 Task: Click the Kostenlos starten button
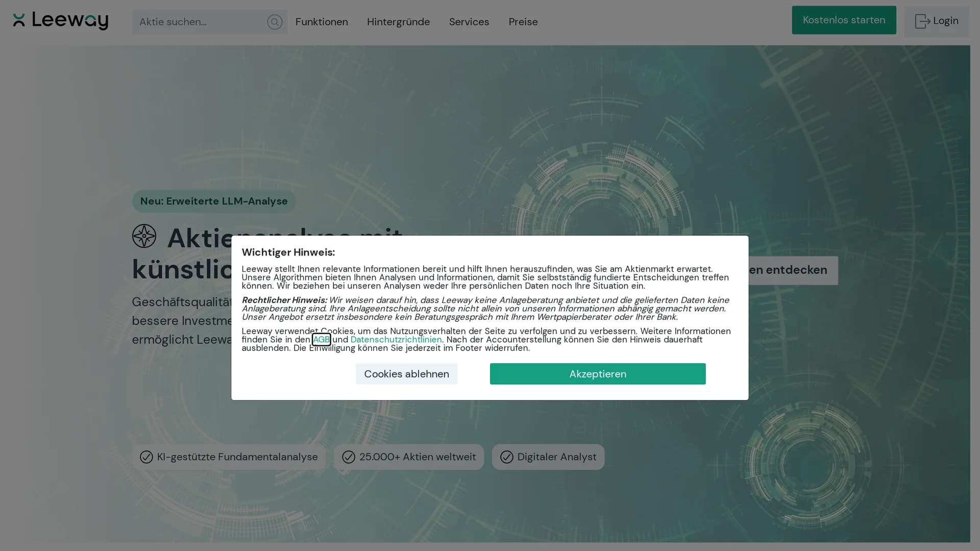tap(844, 20)
